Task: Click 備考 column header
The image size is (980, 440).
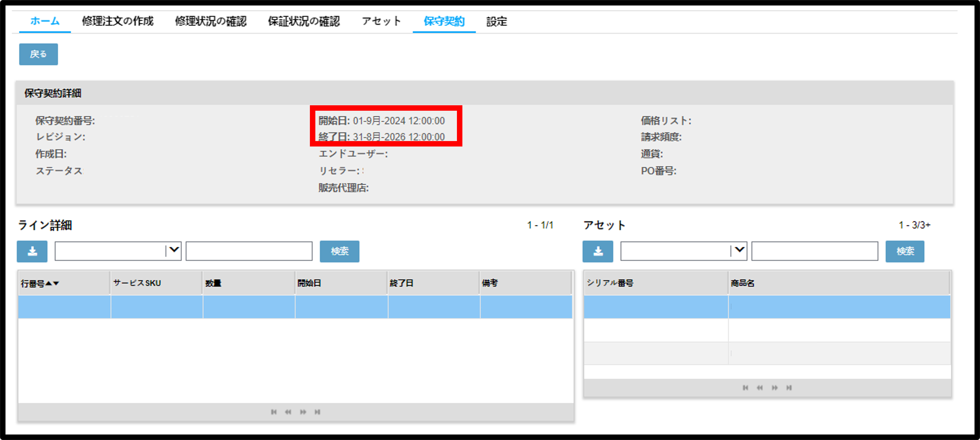Action: 526,283
